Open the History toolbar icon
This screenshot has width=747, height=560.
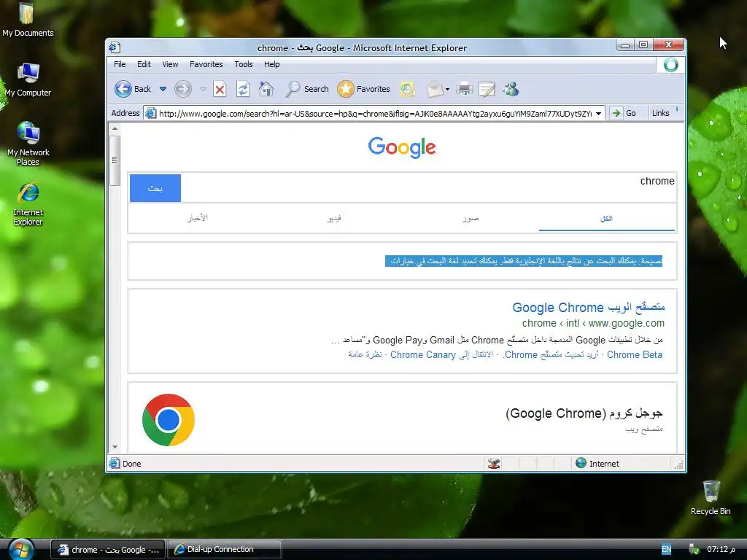point(407,89)
